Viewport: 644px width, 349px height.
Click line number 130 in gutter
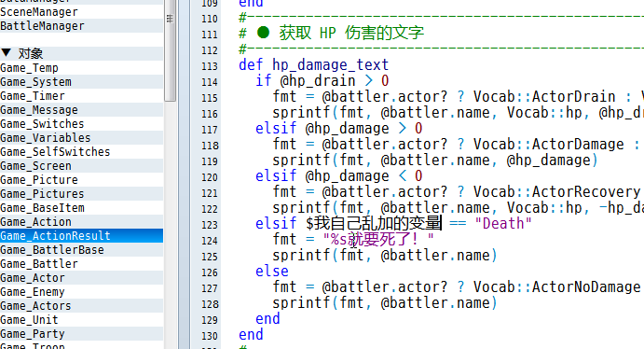210,336
